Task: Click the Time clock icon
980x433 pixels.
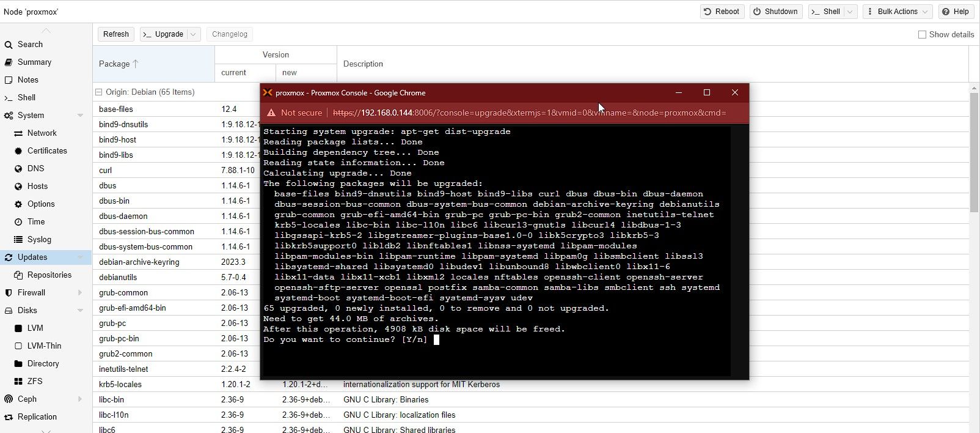Action: [x=18, y=222]
